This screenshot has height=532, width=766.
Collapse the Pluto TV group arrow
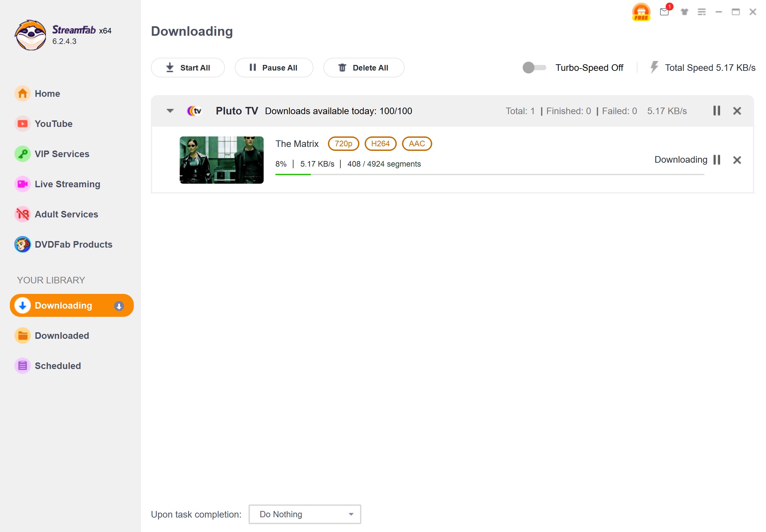(170, 111)
